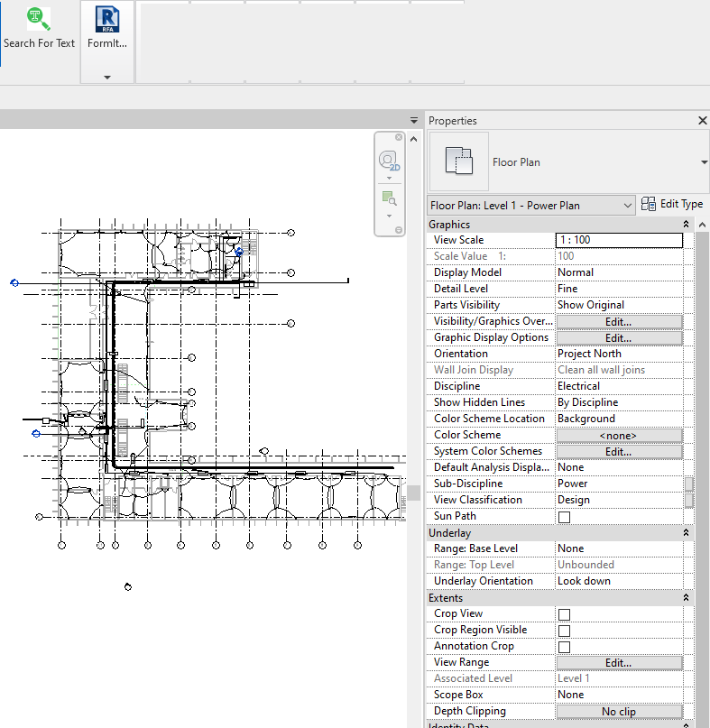Collapse the Graphics section
Screen dimensions: 710x728
pyautogui.click(x=687, y=225)
